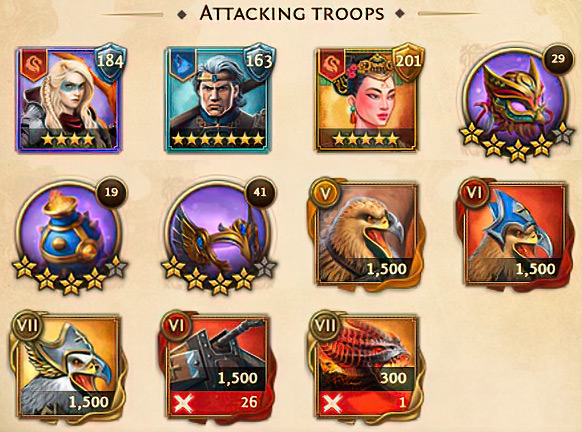This screenshot has height=432, width=582.
Task: Click the winged golden circlet artifact
Action: pyautogui.click(x=219, y=236)
